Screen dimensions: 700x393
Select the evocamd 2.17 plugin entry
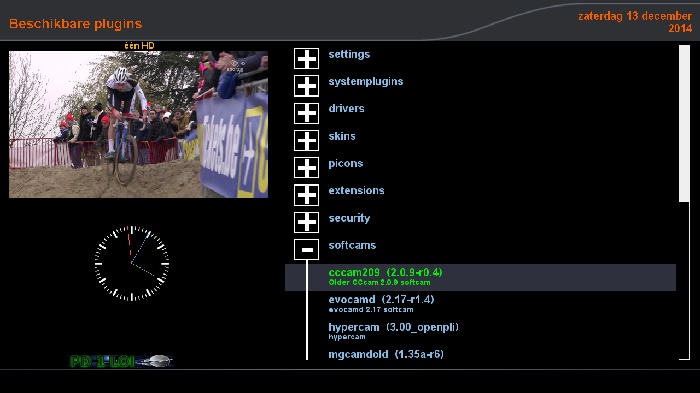coord(480,304)
